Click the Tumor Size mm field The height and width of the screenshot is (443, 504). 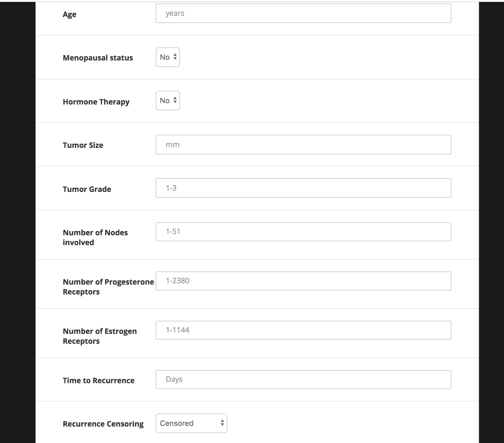point(303,145)
